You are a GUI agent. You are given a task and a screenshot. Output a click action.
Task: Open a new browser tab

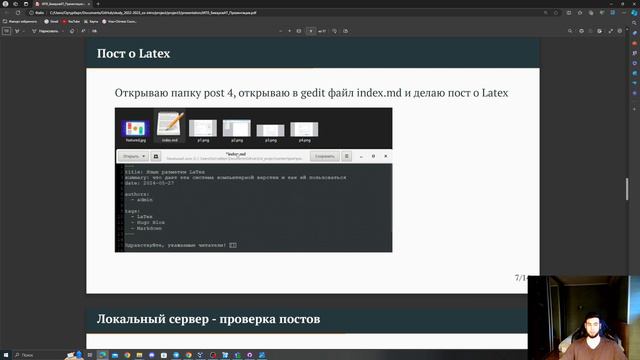[x=98, y=4]
